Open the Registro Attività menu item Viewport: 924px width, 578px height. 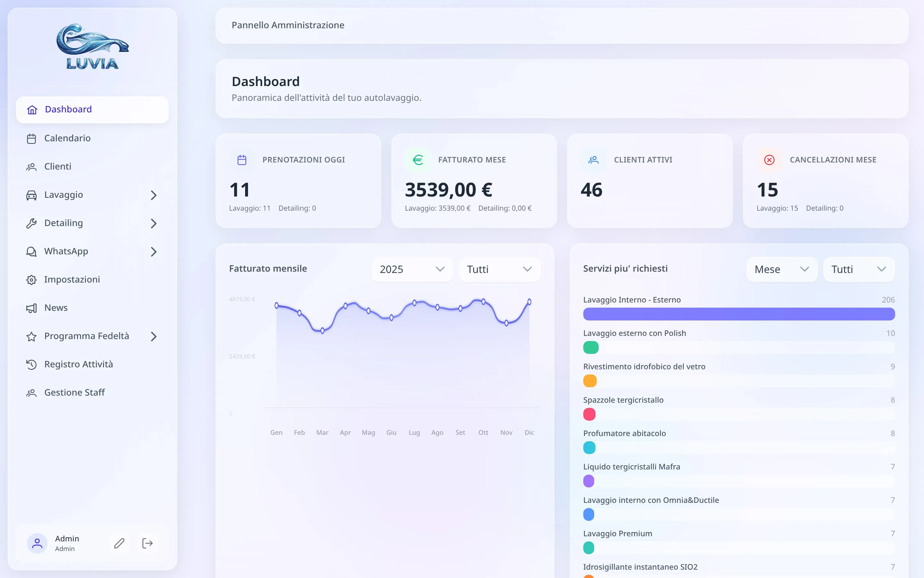(92, 365)
